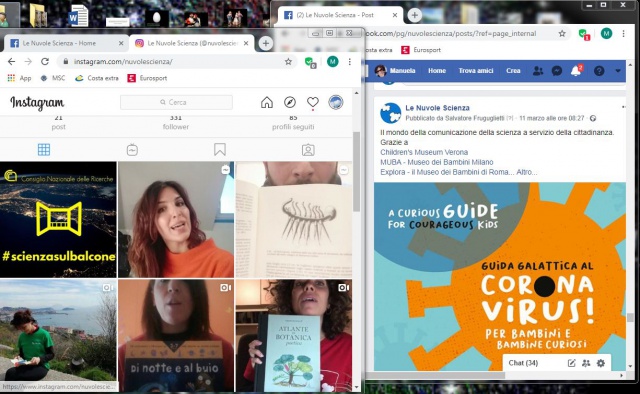Open Word document desktop icon
640x394 pixels.
(78, 16)
